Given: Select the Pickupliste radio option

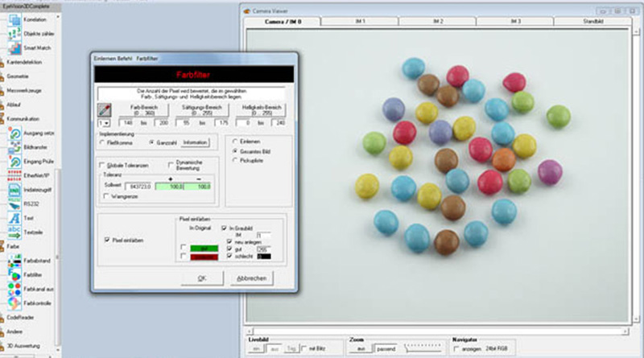Looking at the screenshot, I should tap(233, 161).
